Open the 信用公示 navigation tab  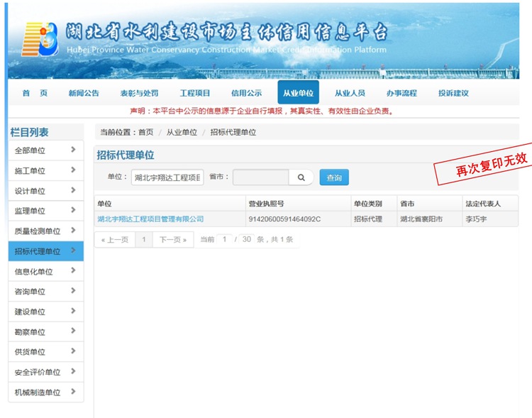click(246, 93)
